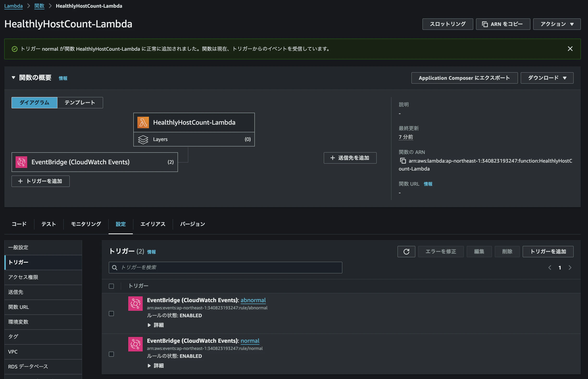
Task: Click 送信先を追加 in the diagram
Action: coord(350,158)
